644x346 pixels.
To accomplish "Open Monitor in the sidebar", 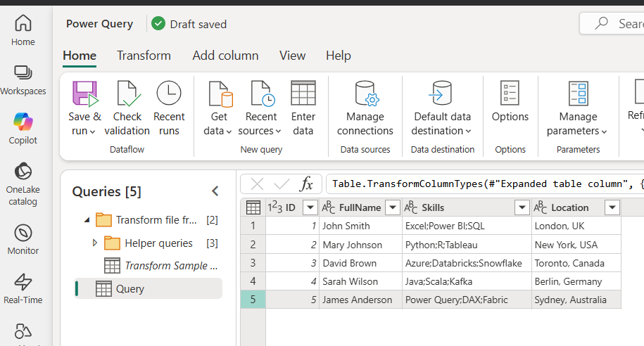I will 23,238.
